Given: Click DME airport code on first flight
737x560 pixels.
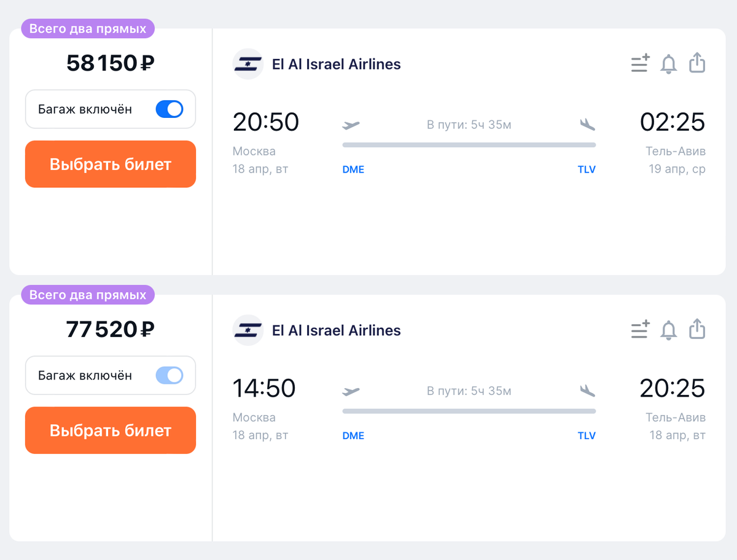Looking at the screenshot, I should click(353, 169).
